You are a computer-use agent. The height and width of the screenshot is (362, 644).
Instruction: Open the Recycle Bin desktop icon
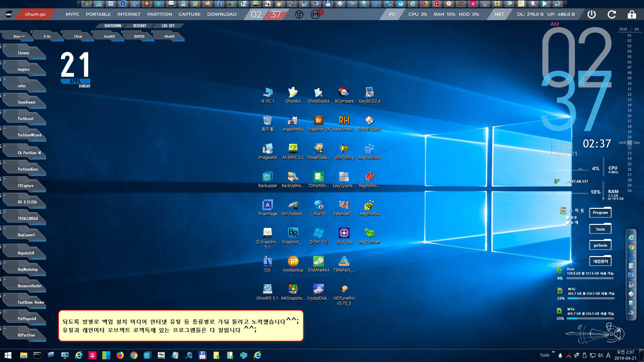tap(267, 123)
